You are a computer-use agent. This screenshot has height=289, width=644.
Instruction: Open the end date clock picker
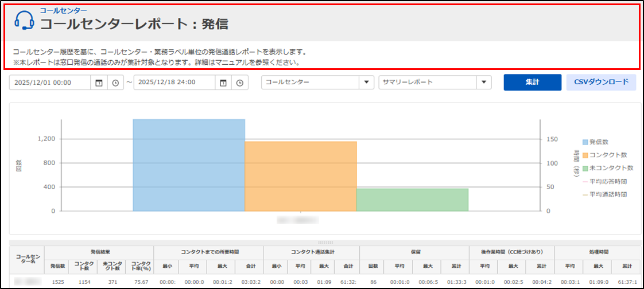click(239, 83)
